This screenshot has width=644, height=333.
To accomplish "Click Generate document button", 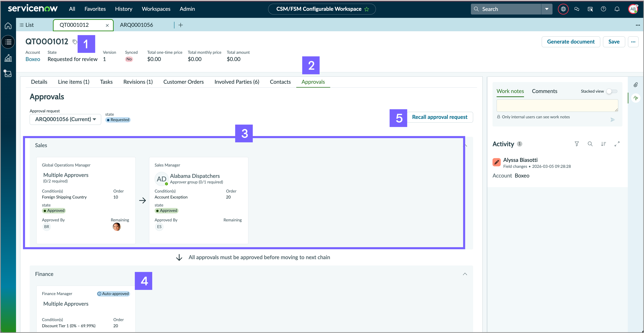I will 571,42.
